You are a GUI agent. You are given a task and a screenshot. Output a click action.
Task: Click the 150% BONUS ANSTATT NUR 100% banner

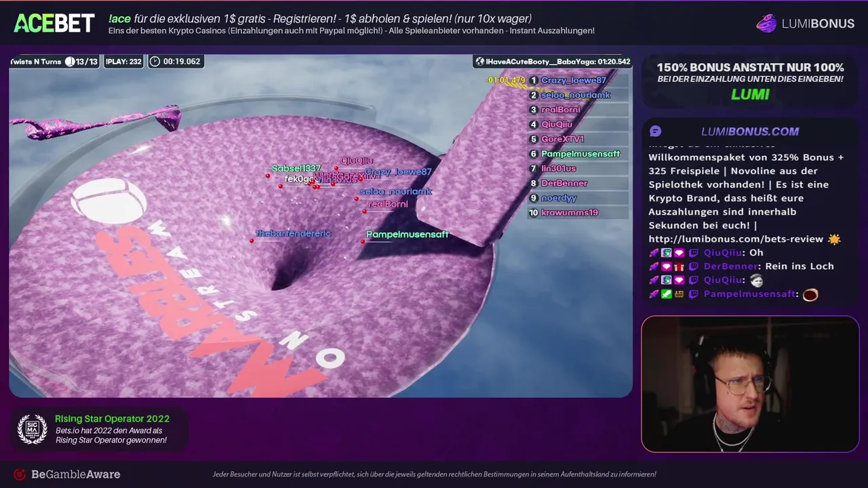(x=750, y=68)
